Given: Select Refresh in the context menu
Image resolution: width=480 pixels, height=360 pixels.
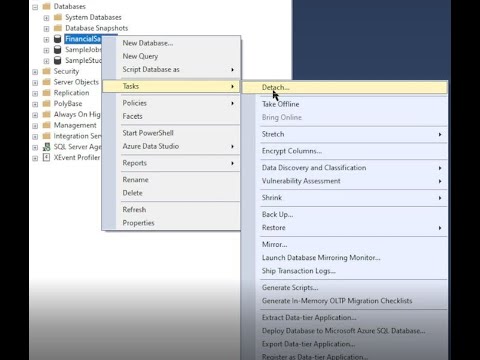Looking at the screenshot, I should pyautogui.click(x=171, y=210).
